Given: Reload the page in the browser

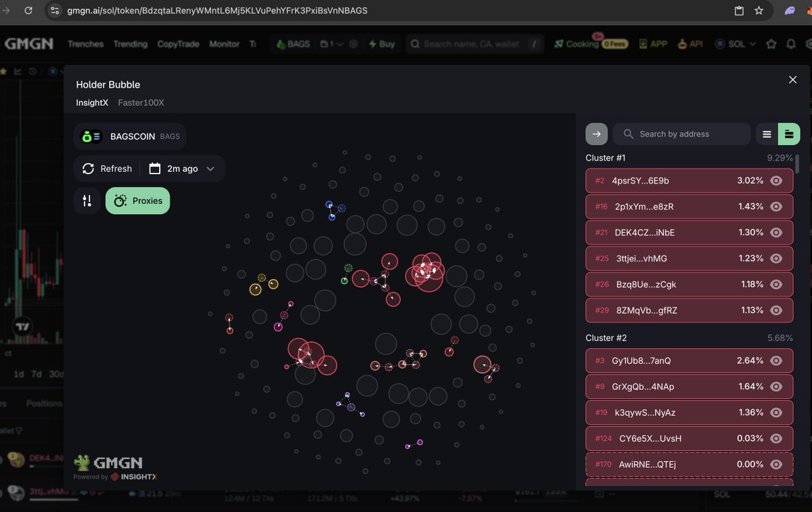Looking at the screenshot, I should [x=28, y=11].
